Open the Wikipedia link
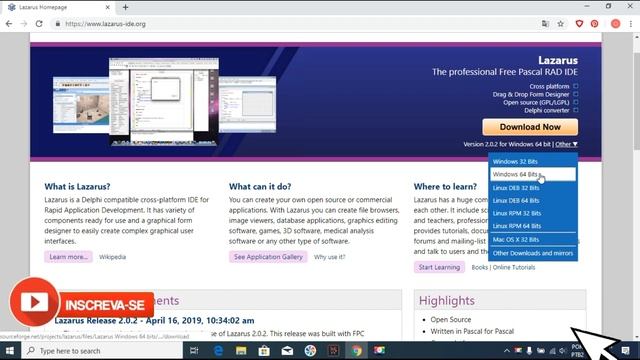This screenshot has width=640, height=360. [x=112, y=257]
